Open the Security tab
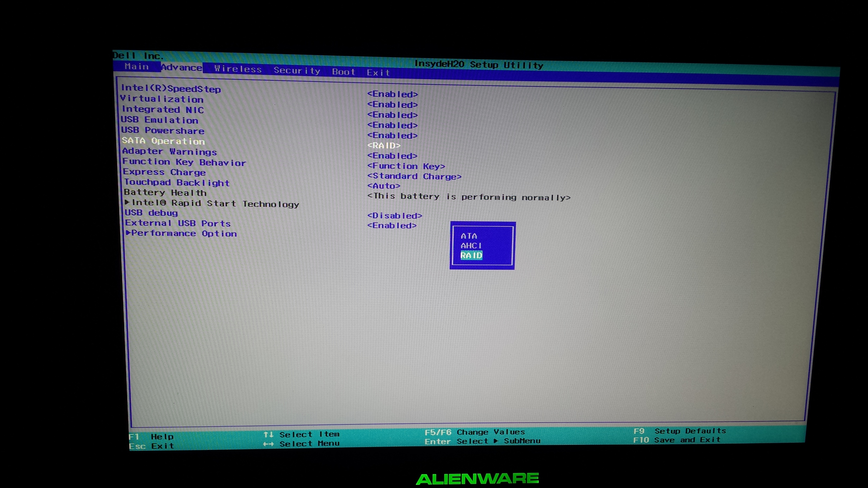This screenshot has height=488, width=868. (x=296, y=70)
